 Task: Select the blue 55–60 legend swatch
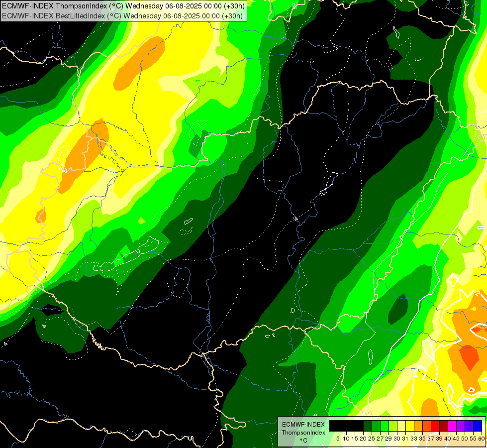click(x=478, y=426)
